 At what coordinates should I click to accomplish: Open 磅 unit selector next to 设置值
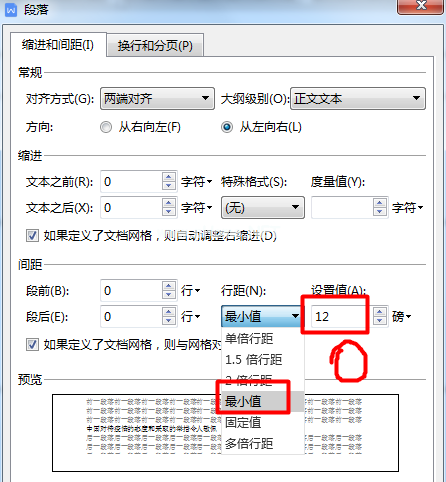click(x=401, y=316)
